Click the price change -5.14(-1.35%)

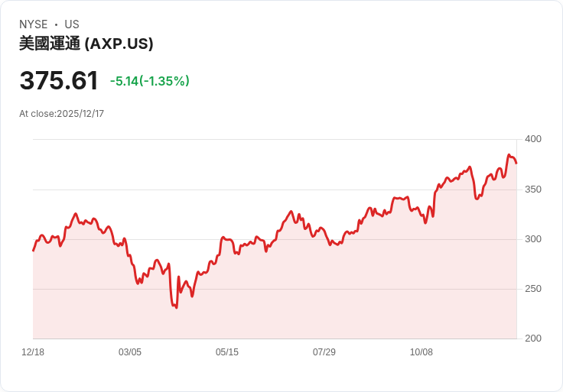pos(150,81)
